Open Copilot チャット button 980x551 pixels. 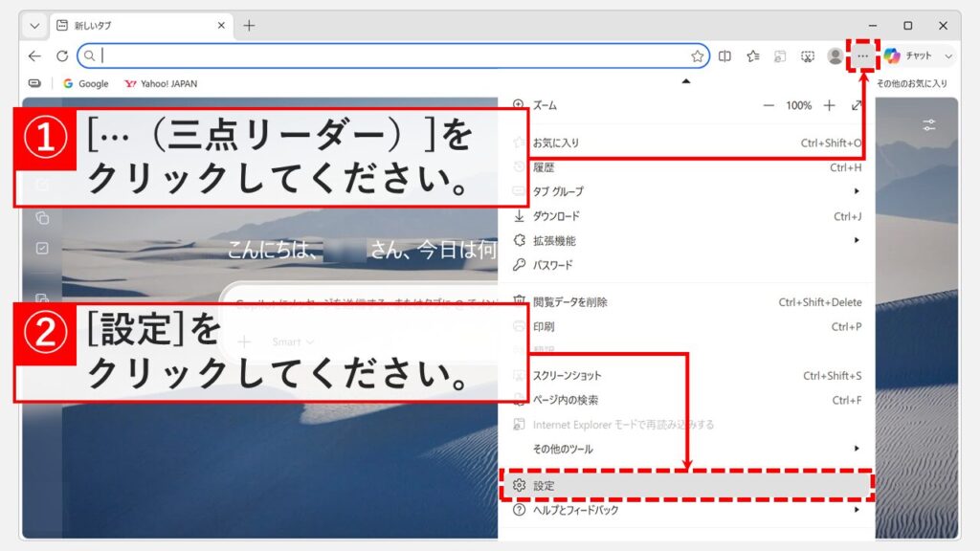(x=911, y=56)
